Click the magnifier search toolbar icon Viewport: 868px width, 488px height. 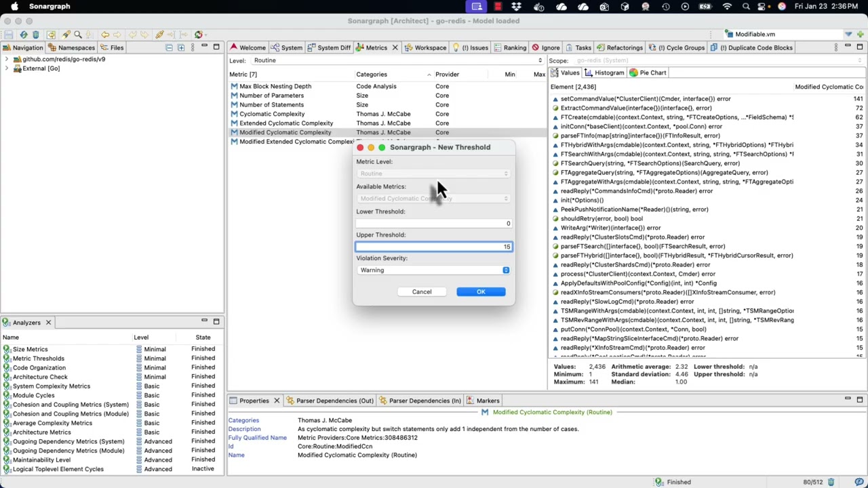[x=78, y=35]
